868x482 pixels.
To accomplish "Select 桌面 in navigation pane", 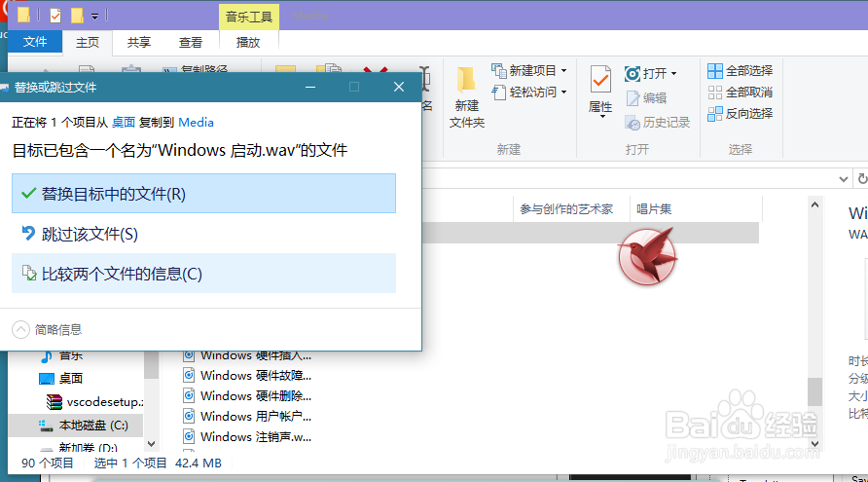I will 71,379.
